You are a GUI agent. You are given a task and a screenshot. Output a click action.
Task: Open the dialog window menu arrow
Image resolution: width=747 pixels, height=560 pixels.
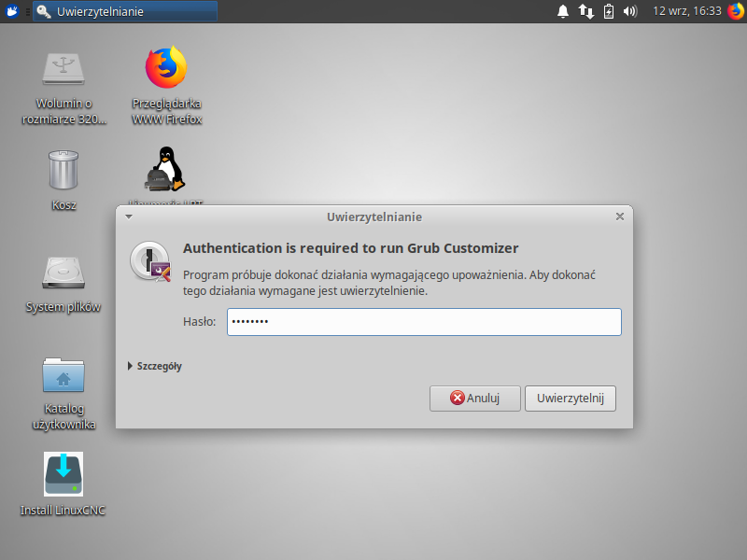(x=129, y=217)
